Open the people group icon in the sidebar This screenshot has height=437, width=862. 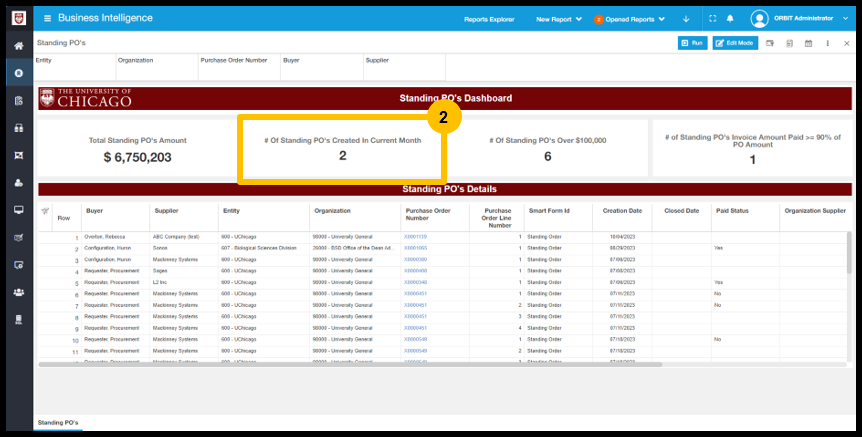[19, 292]
